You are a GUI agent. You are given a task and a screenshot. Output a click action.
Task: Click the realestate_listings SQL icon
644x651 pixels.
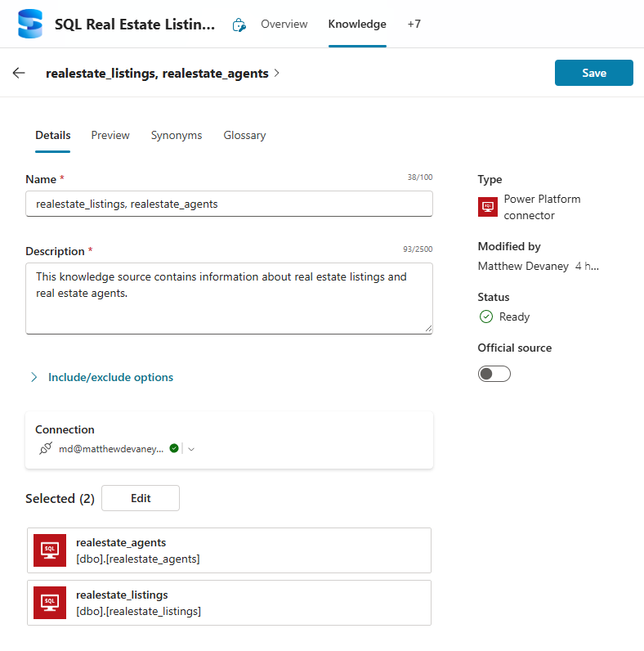pyautogui.click(x=50, y=603)
